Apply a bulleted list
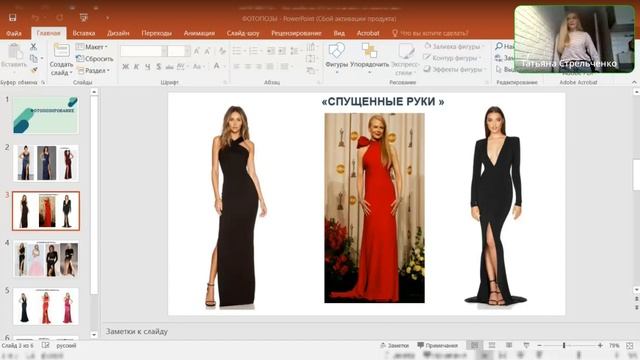This screenshot has width=640, height=360. [x=237, y=51]
